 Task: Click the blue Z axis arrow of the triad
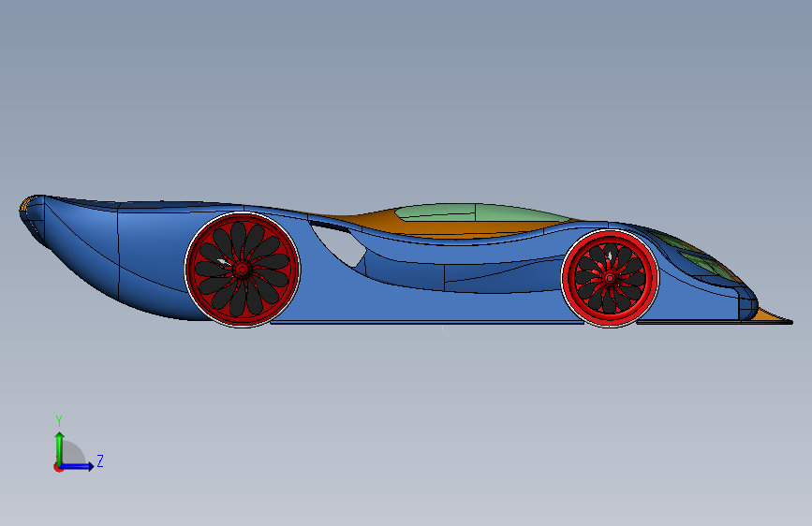78,466
